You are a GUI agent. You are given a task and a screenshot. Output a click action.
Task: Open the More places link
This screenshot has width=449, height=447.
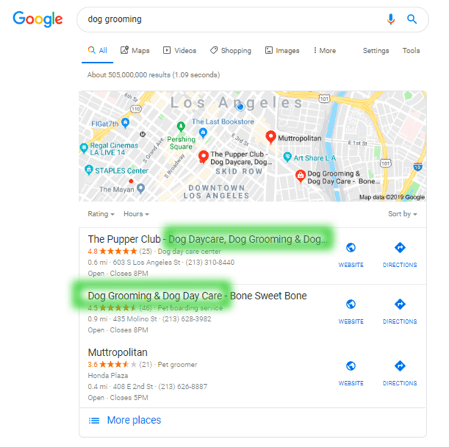134,420
